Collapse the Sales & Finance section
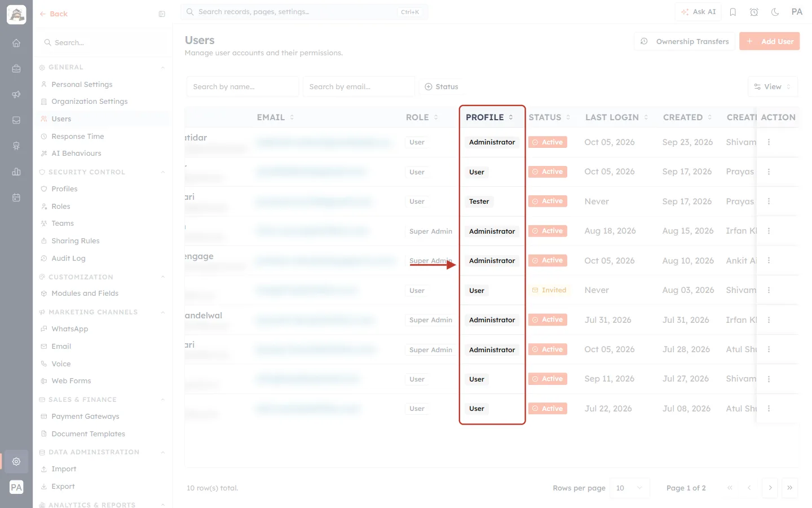Image resolution: width=812 pixels, height=508 pixels. tap(163, 400)
